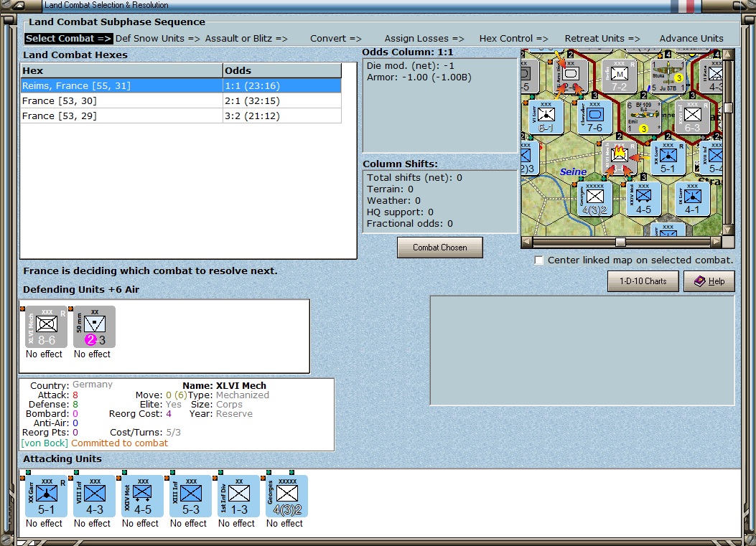This screenshot has width=756, height=546.
Task: Click the [von Bock] label
Action: tap(45, 443)
